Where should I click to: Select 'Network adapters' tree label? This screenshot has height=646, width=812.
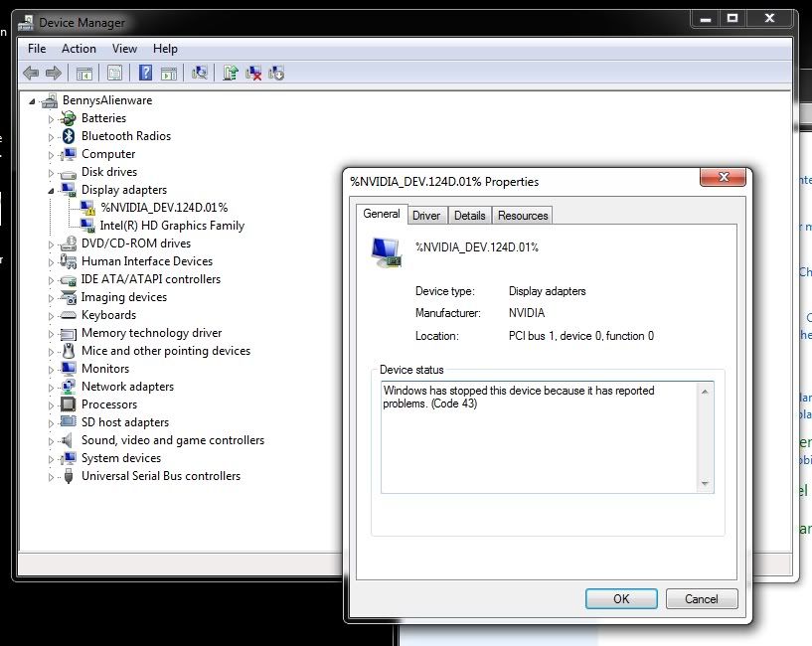(128, 387)
